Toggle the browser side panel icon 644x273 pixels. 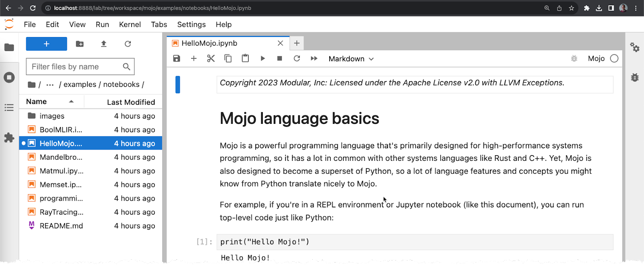pos(611,8)
